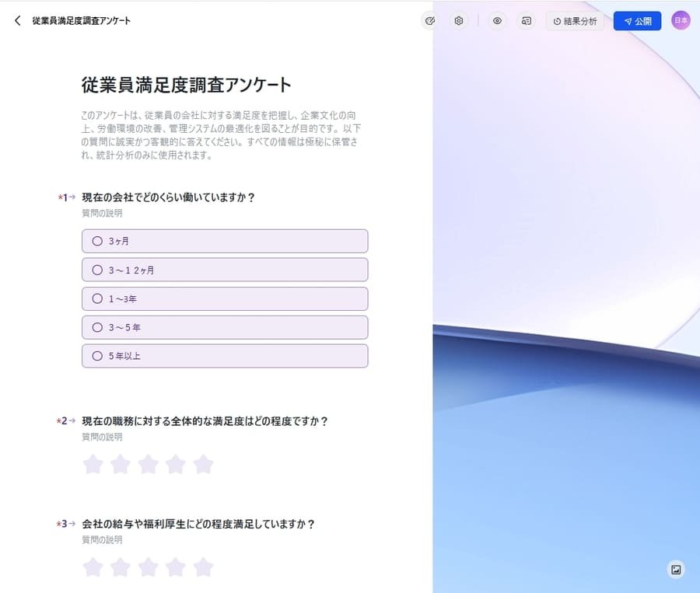
Task: Select the fifth star for question 2
Action: (204, 464)
